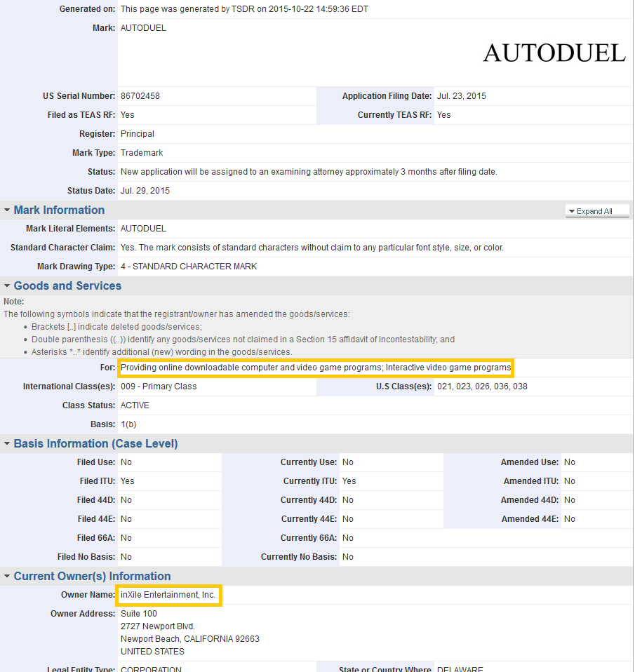Click the TSDR generated-on timestamp text
The width and height of the screenshot is (635, 672).
[x=244, y=9]
